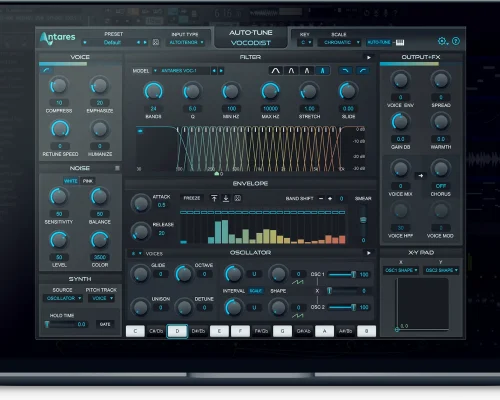
Task: Click note A#/Bb key button
Action: [x=345, y=331]
